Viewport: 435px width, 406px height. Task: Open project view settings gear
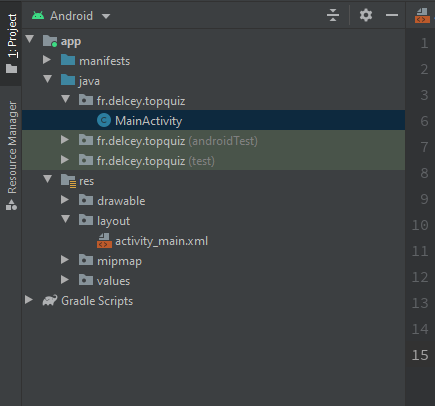(366, 15)
